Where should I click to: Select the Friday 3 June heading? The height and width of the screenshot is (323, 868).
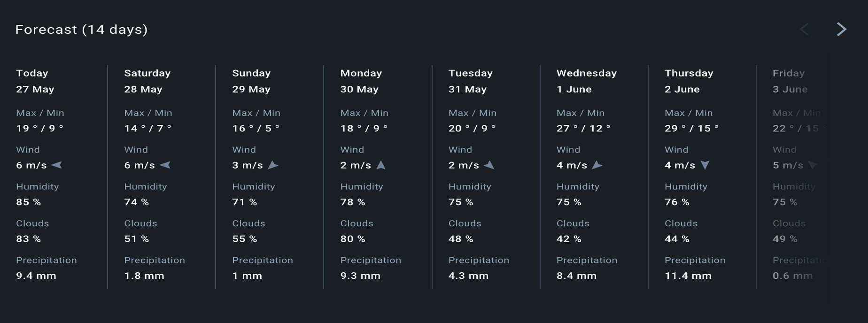pyautogui.click(x=790, y=81)
